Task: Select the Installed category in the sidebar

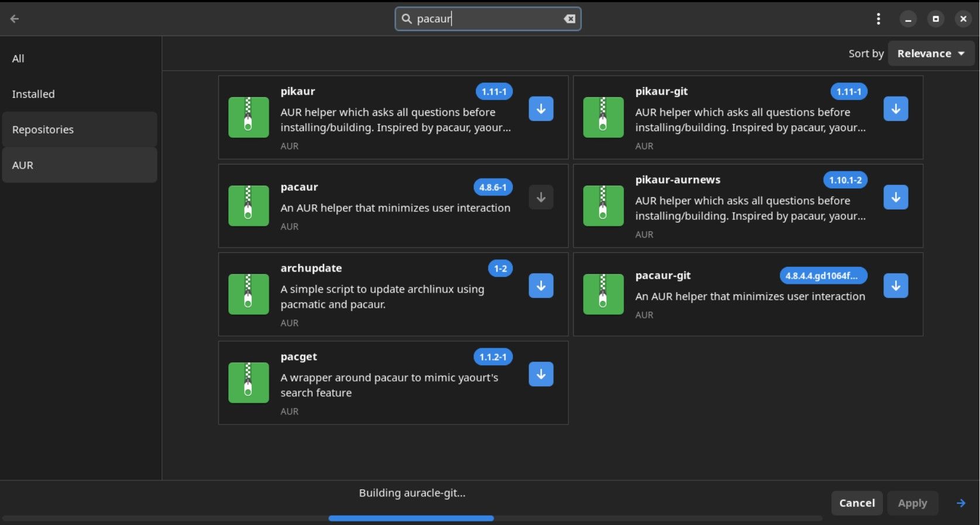Action: (80, 94)
